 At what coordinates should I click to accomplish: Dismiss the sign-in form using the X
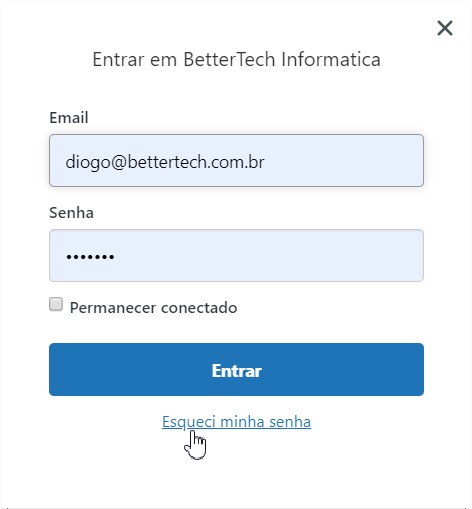click(445, 28)
